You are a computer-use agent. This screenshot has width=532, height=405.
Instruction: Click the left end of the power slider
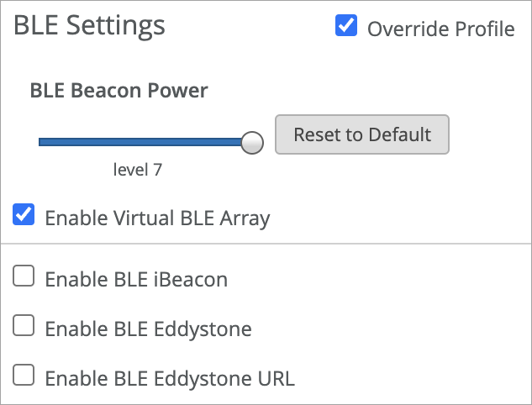click(x=42, y=142)
